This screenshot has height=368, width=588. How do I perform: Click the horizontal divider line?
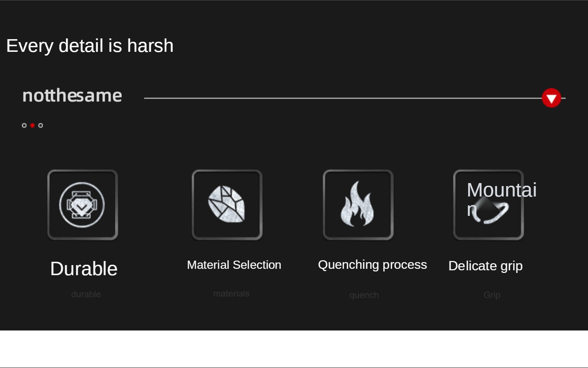point(343,98)
